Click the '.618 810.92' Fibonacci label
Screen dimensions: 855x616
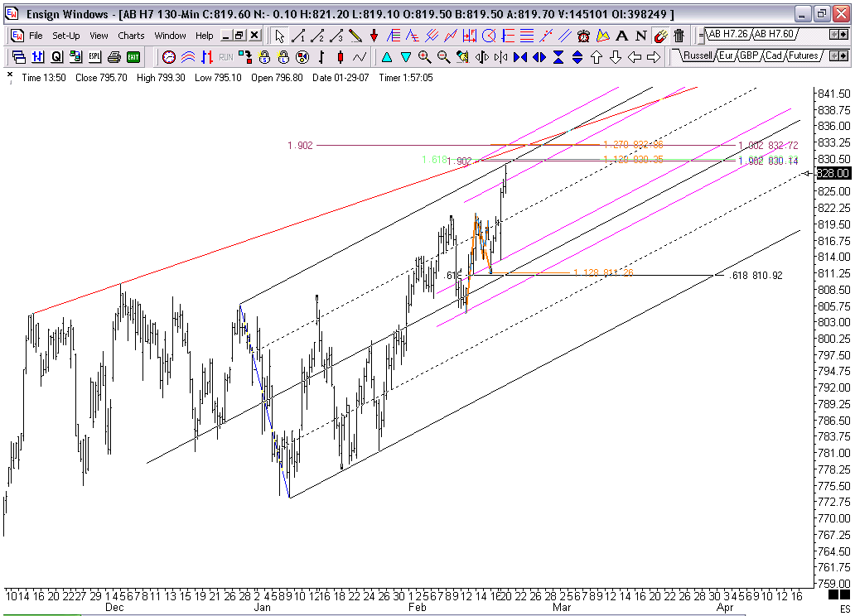point(756,276)
